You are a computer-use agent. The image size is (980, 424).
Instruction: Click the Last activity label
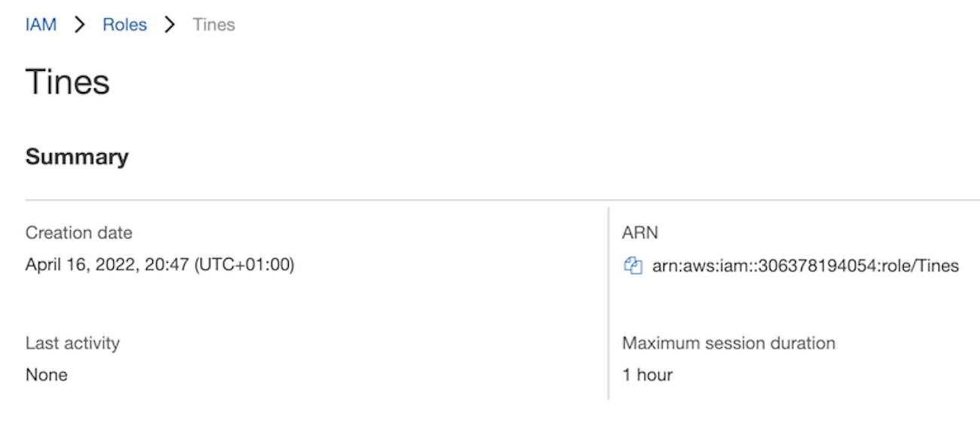click(72, 343)
